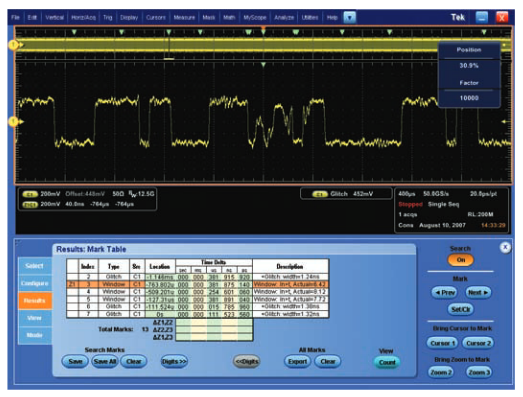Switch to the Mode side tab
Viewport: 523px width, 397px height.
click(x=35, y=335)
